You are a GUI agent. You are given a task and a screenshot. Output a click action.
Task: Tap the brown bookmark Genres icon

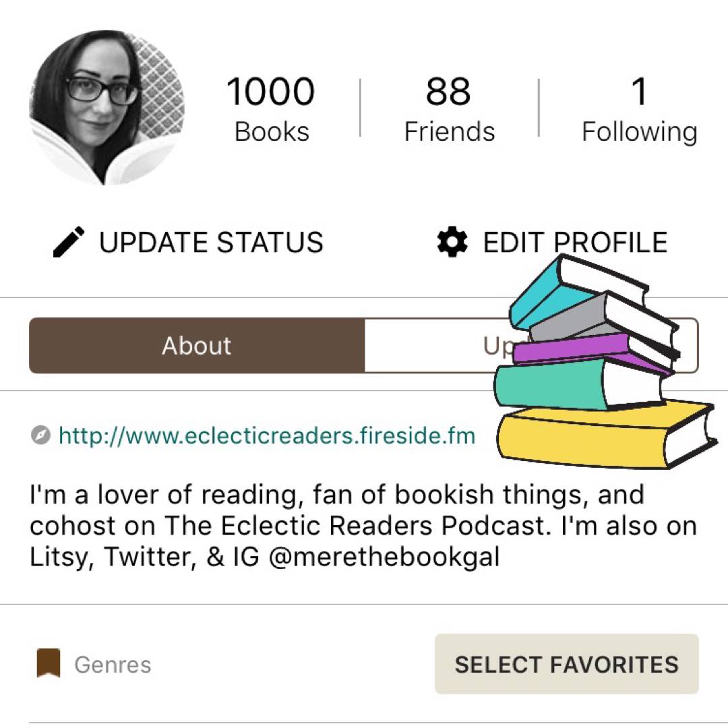49,664
